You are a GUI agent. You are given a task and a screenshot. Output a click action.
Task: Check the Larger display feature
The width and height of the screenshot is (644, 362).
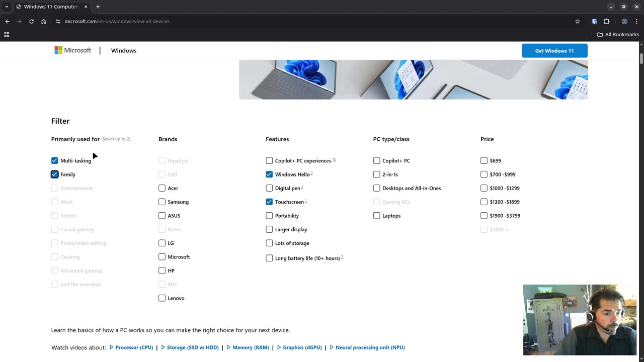(x=269, y=229)
